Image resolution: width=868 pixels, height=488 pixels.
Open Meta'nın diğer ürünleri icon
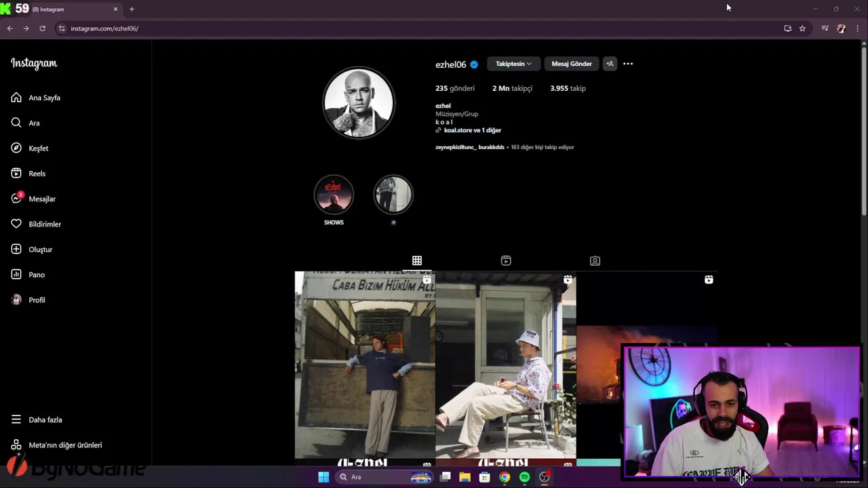pyautogui.click(x=16, y=445)
